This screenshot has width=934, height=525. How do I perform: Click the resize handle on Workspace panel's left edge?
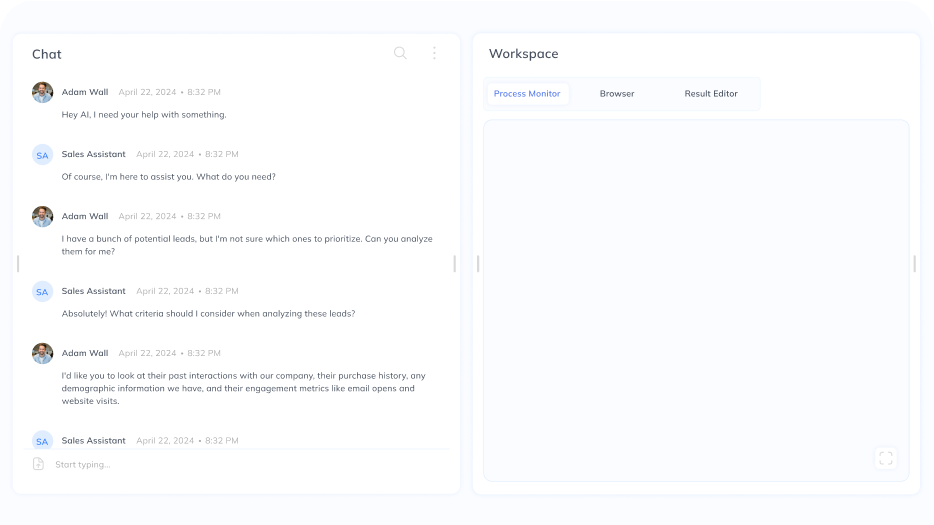pos(478,263)
